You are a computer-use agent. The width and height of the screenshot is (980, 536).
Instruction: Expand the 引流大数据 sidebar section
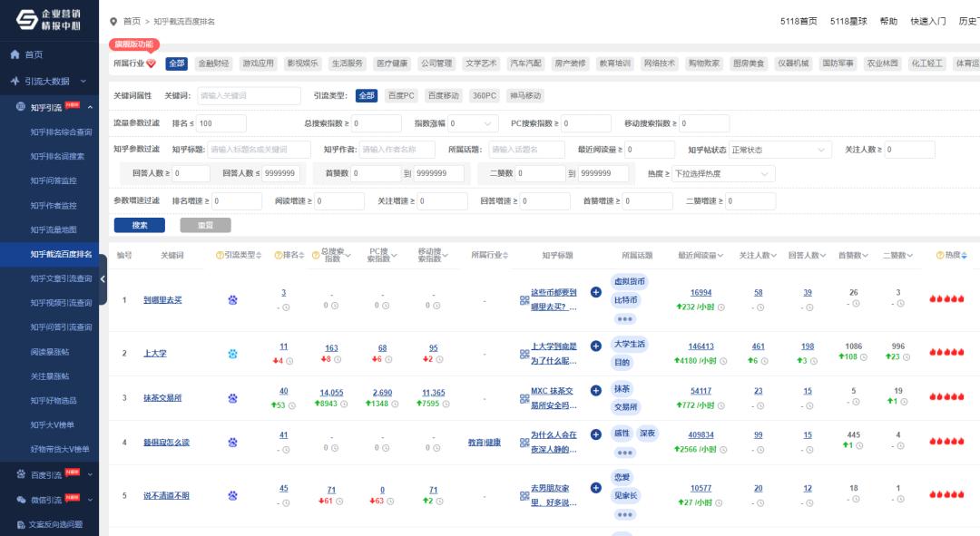(49, 81)
